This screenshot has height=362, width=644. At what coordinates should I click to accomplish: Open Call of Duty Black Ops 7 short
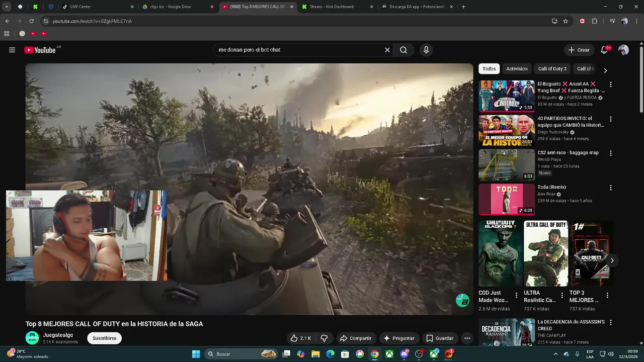pyautogui.click(x=500, y=253)
